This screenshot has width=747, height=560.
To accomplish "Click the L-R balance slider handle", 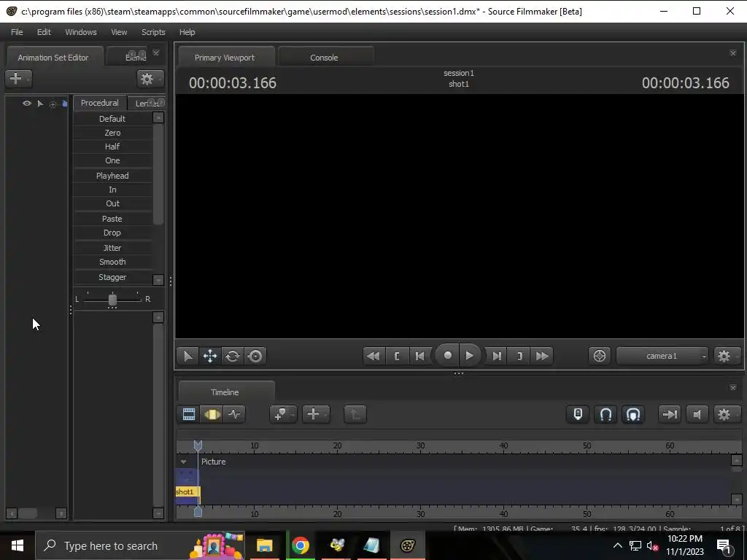I will (x=112, y=300).
